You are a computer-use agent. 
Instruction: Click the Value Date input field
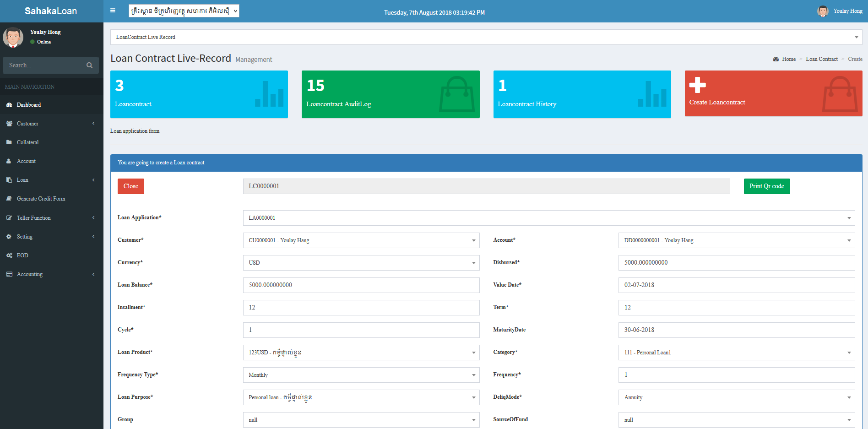coord(736,285)
